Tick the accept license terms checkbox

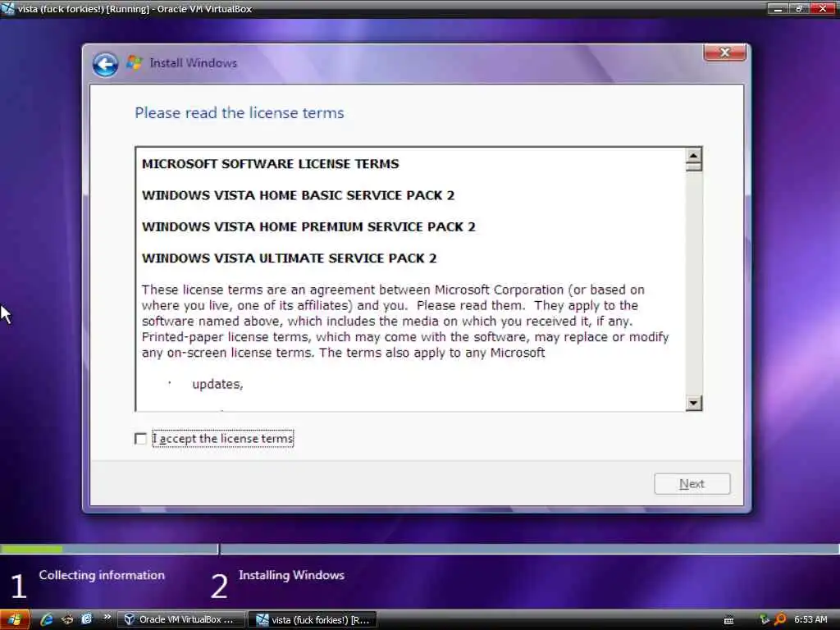pyautogui.click(x=140, y=439)
